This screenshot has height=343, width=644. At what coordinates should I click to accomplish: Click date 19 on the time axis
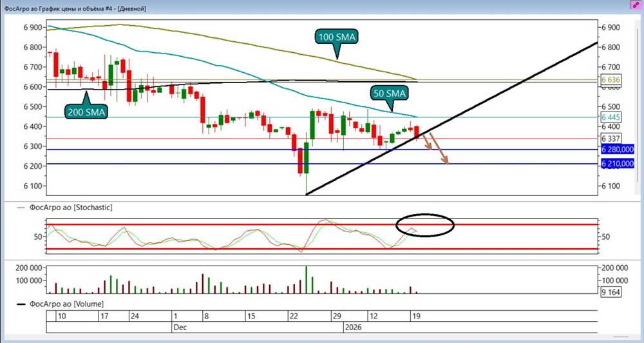[415, 317]
